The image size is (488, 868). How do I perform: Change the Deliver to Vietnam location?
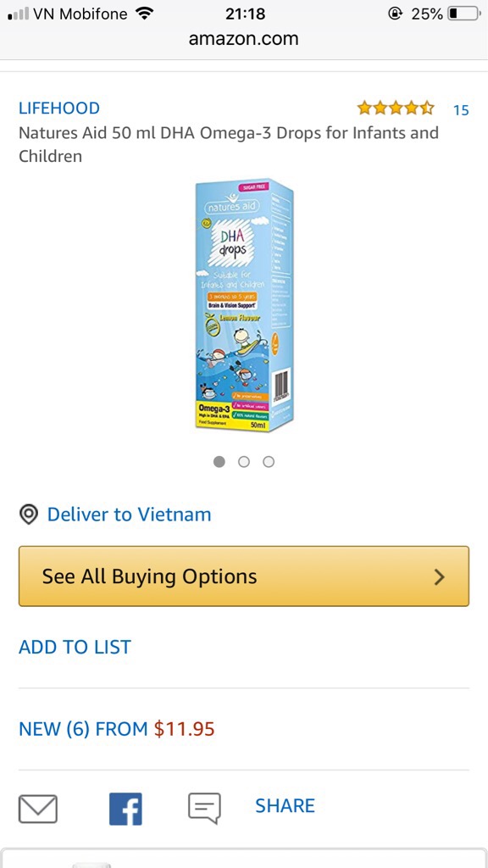129,515
